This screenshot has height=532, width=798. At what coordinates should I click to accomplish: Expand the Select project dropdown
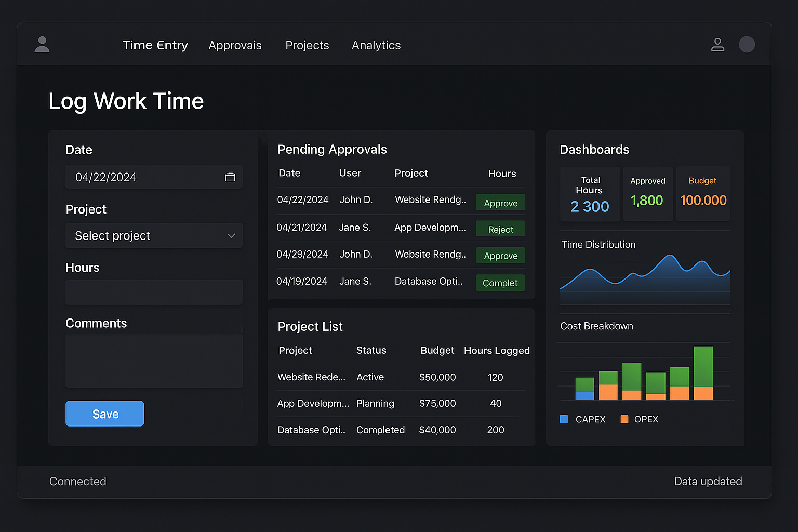coord(153,236)
